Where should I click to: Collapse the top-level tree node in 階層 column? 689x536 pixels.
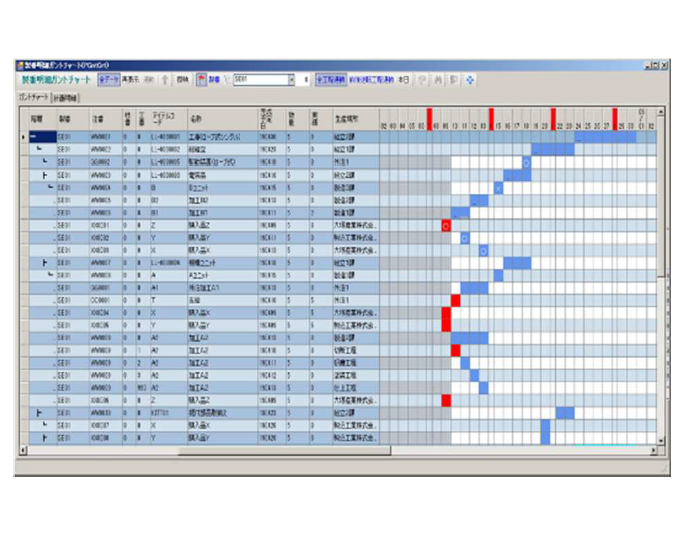[x=33, y=137]
